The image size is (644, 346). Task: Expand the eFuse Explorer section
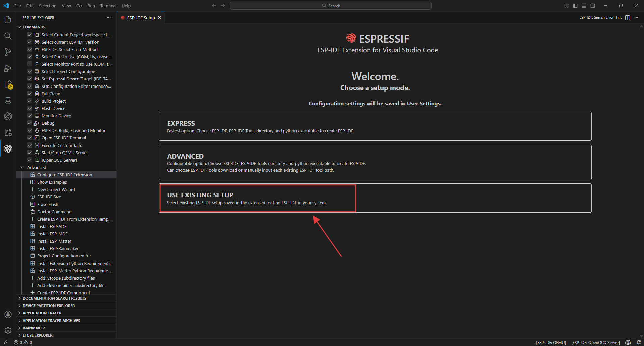point(66,335)
